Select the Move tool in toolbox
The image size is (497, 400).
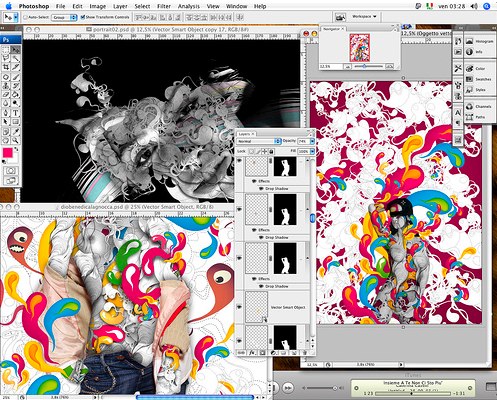click(15, 50)
